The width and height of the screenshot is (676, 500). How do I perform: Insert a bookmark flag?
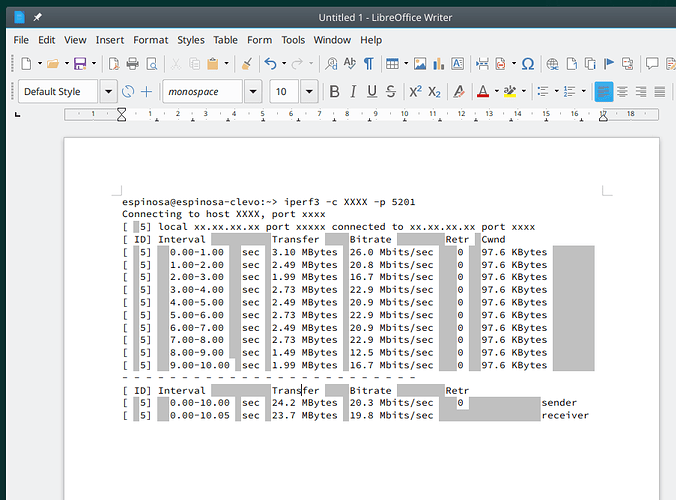[609, 64]
